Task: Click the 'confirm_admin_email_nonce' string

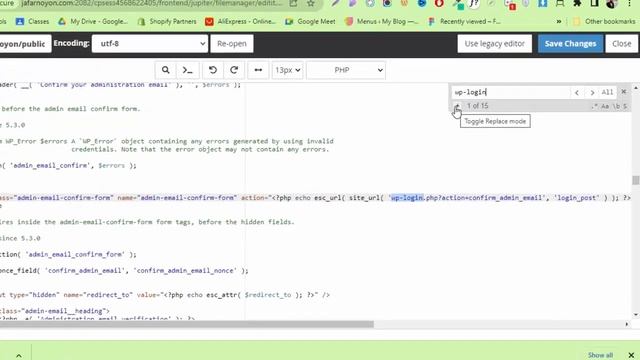Action: [186, 271]
